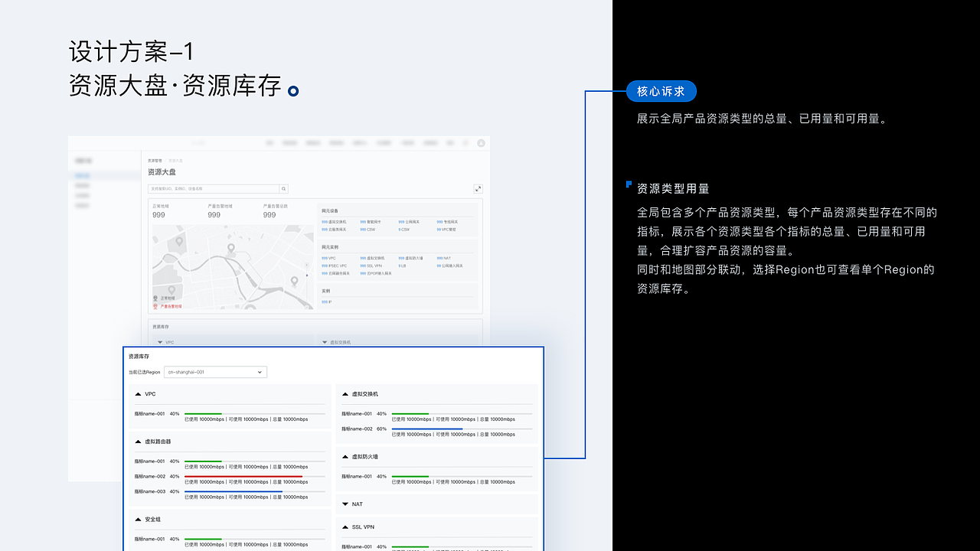Click the search magnifier icon
The image size is (980, 551).
283,188
